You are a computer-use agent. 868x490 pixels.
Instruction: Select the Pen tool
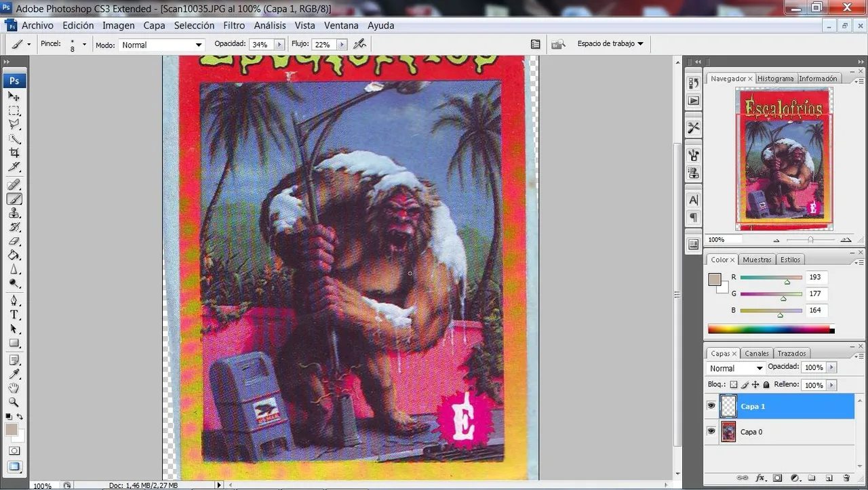coord(14,300)
